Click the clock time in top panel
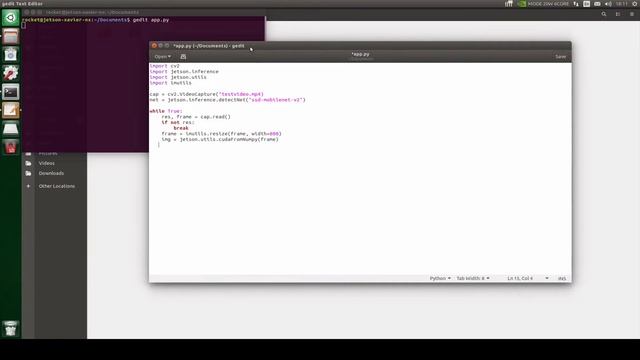 [622, 4]
